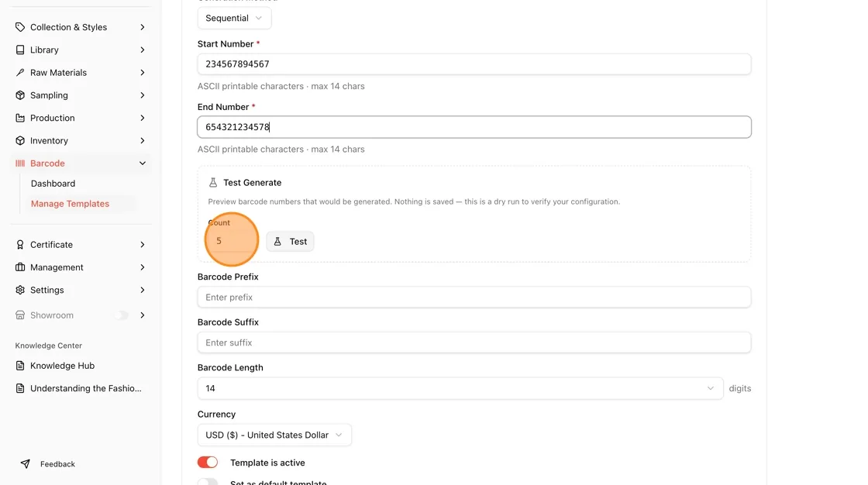
Task: Turn off Template is active switch
Action: [208, 463]
